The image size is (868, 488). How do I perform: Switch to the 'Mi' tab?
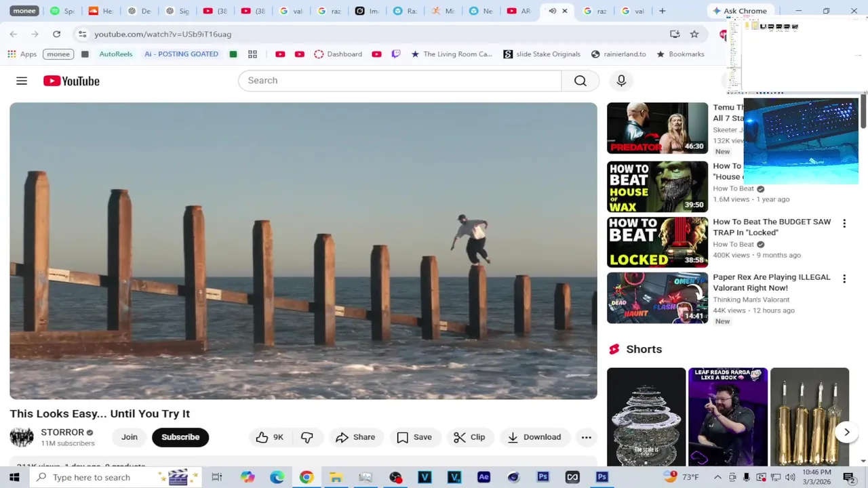click(443, 11)
